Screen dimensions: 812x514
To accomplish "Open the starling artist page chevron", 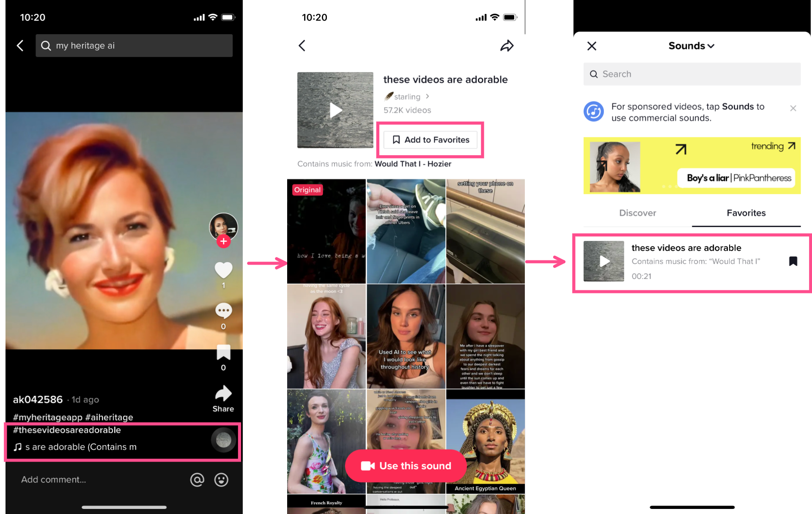I will [x=428, y=97].
